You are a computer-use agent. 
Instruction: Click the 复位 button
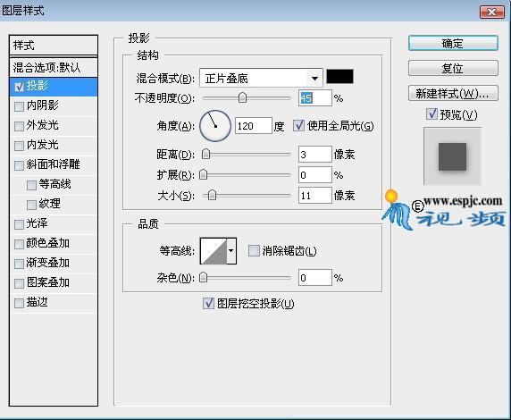(x=453, y=68)
